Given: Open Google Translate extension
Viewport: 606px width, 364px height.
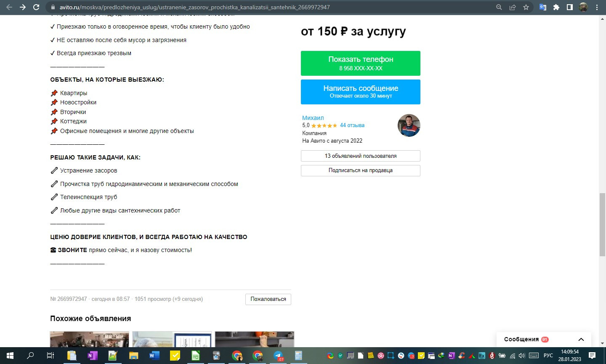Looking at the screenshot, I should (x=543, y=7).
